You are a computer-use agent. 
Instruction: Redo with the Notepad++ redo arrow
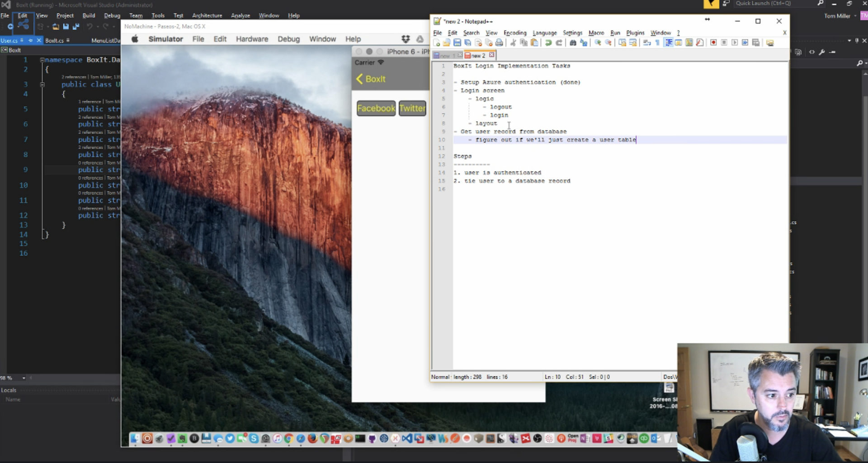coord(559,43)
